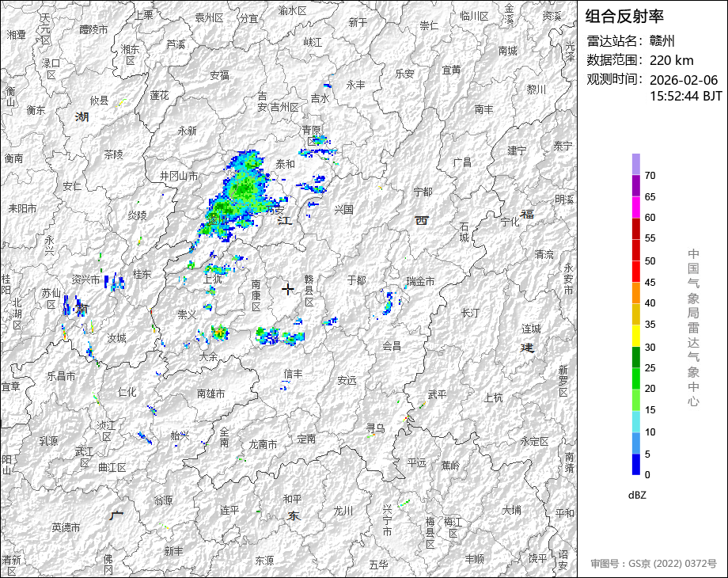
Task: Select the 南雄市 city label
Action: pyautogui.click(x=210, y=394)
